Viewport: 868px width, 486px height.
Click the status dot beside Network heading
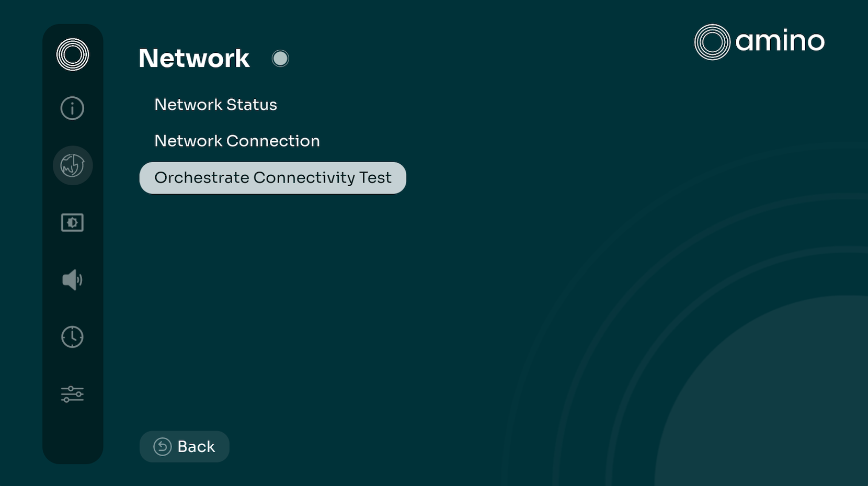coord(280,58)
